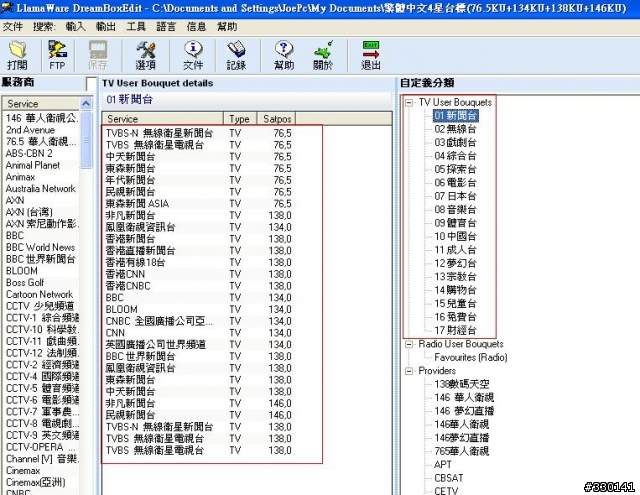Open the About (關於) llama icon
The height and width of the screenshot is (495, 640).
323,55
